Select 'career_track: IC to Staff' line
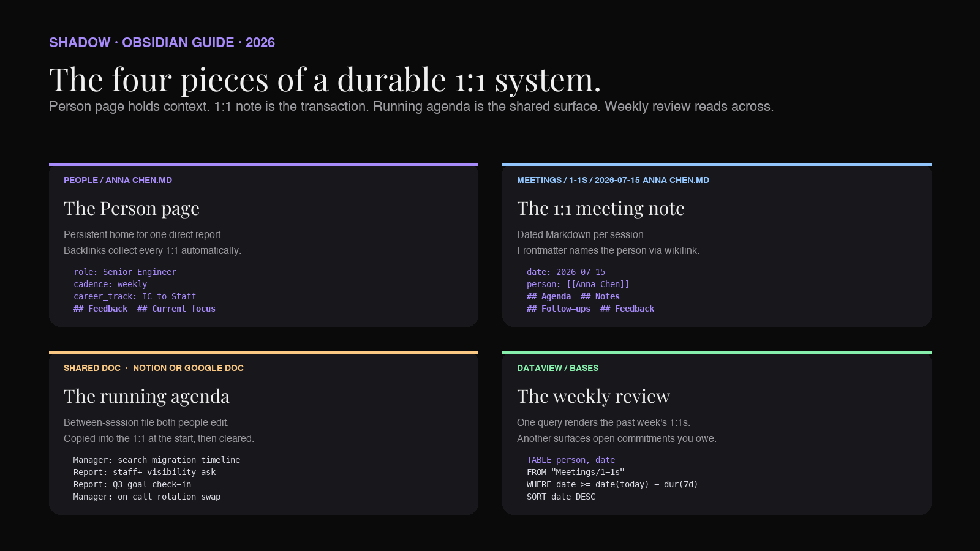Viewport: 980px width, 551px height. pyautogui.click(x=135, y=296)
